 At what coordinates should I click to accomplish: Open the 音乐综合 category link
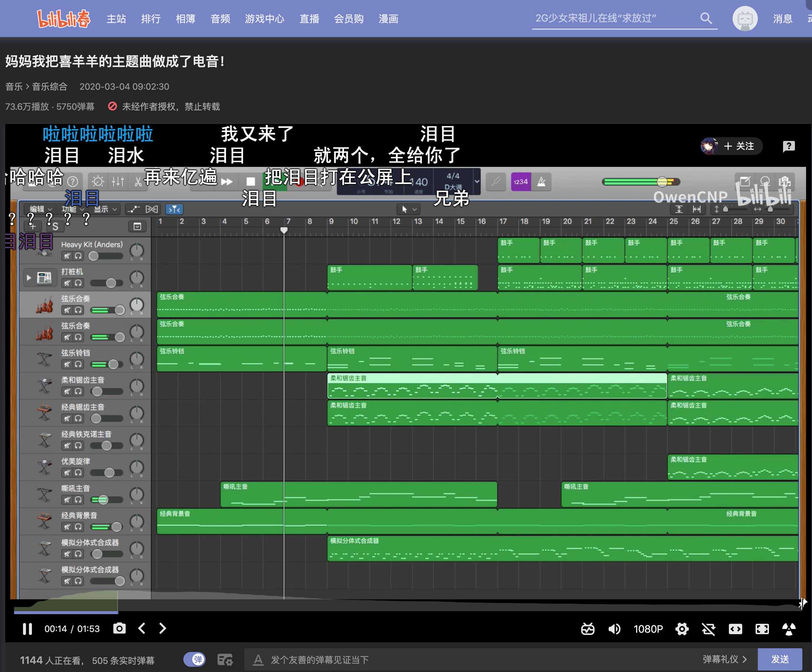49,86
